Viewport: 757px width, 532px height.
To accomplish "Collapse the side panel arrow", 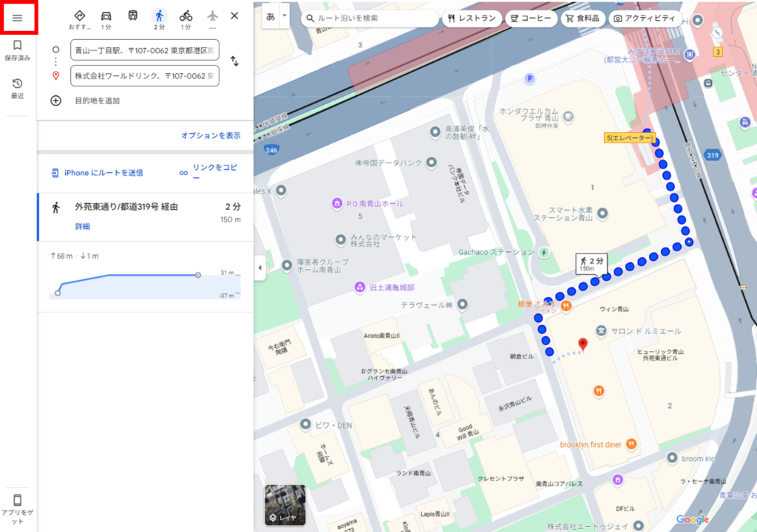I will 259,267.
